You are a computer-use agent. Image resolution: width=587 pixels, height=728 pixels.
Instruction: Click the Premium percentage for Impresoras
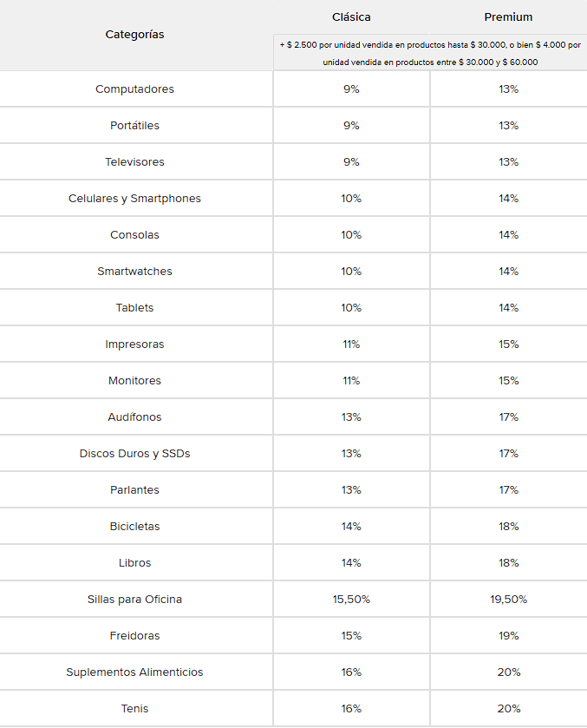pyautogui.click(x=508, y=344)
